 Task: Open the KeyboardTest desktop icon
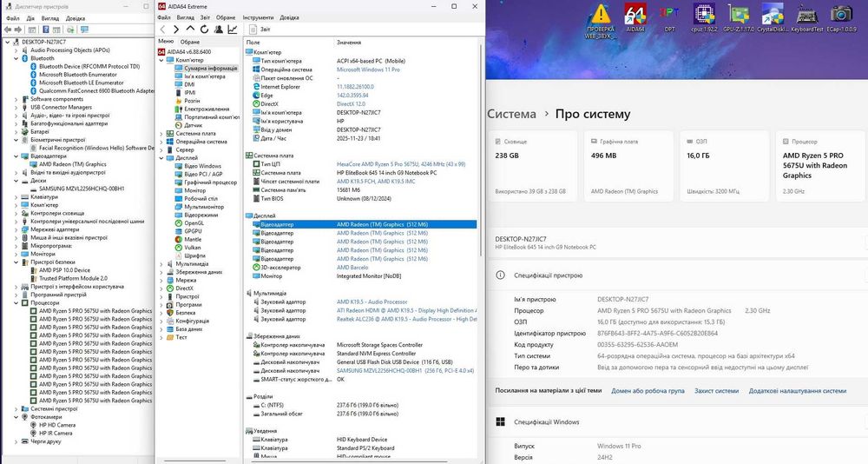(x=807, y=17)
